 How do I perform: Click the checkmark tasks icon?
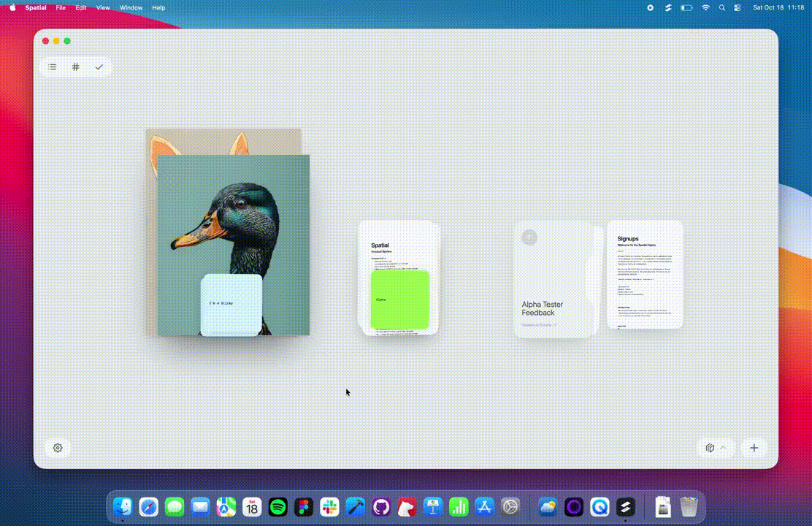click(x=99, y=67)
